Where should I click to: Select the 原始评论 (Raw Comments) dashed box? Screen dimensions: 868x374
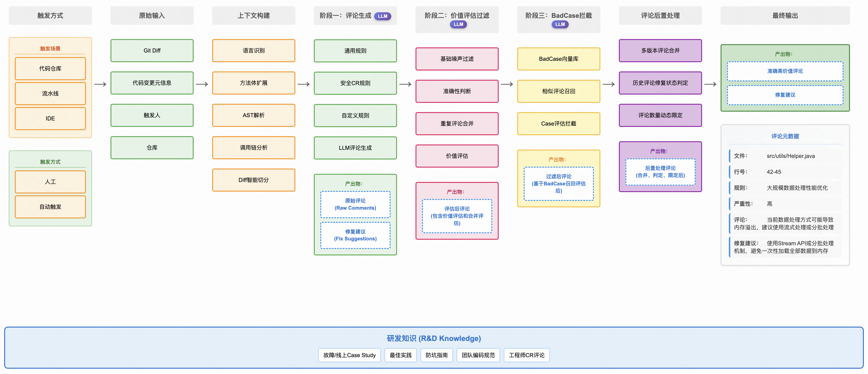coord(355,204)
